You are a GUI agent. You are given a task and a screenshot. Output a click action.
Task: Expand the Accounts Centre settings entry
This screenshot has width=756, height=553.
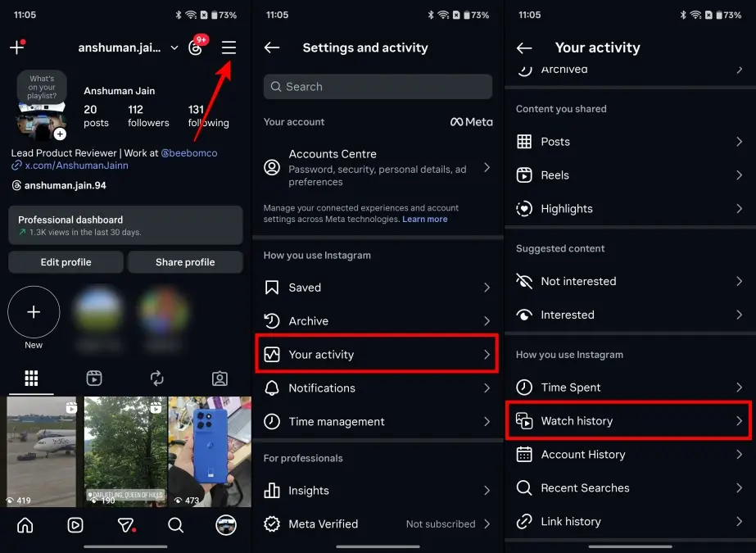tap(377, 168)
